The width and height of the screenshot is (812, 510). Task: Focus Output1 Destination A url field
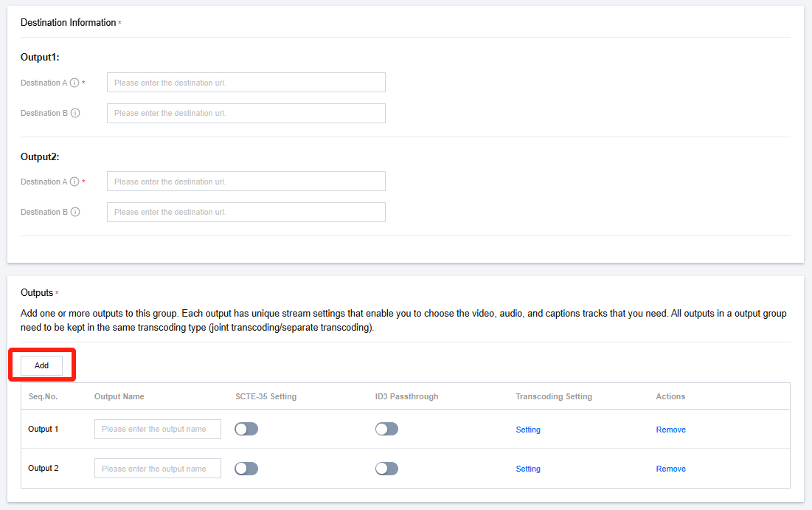pos(246,83)
